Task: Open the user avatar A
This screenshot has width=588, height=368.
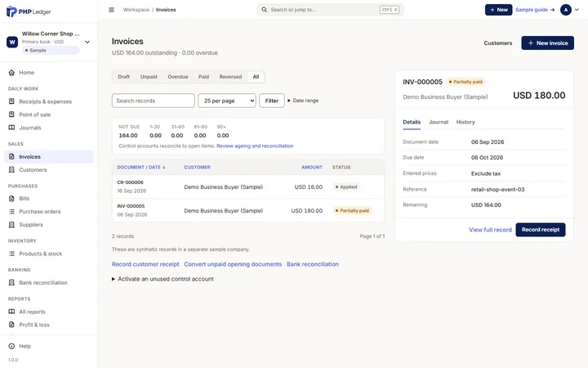Action: click(565, 10)
